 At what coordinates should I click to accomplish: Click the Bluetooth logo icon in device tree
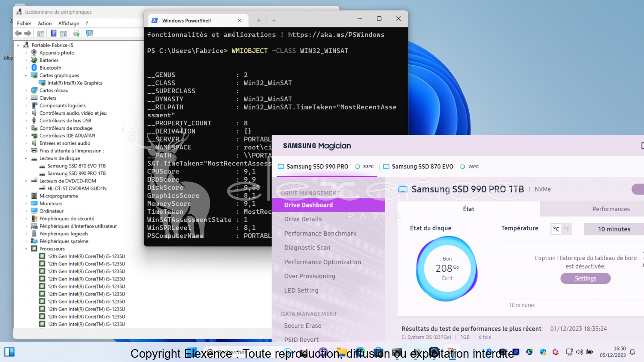[x=34, y=68]
